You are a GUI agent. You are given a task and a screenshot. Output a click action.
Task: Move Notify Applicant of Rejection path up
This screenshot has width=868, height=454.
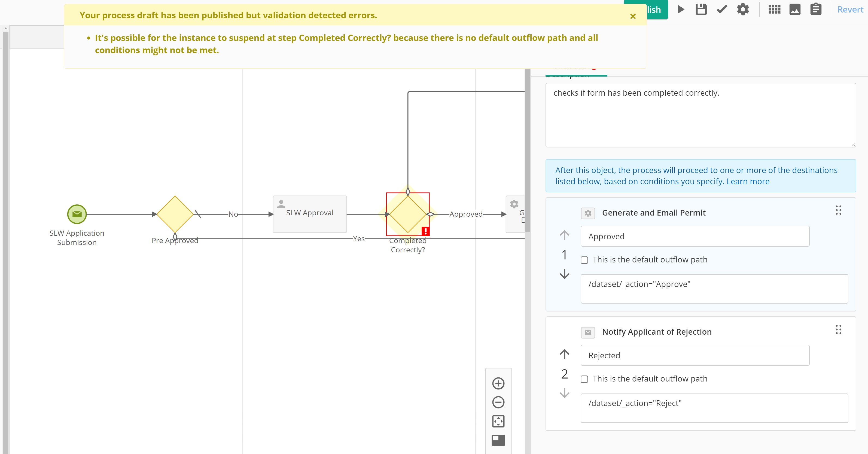coord(564,354)
